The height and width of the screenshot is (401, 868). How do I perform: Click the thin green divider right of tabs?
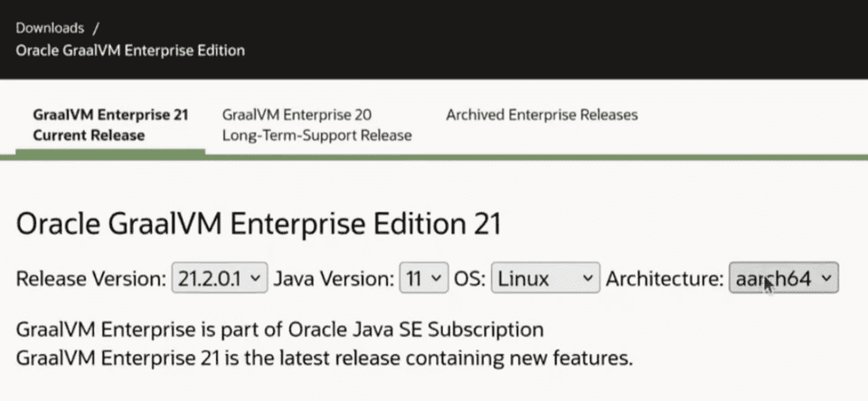click(542, 156)
